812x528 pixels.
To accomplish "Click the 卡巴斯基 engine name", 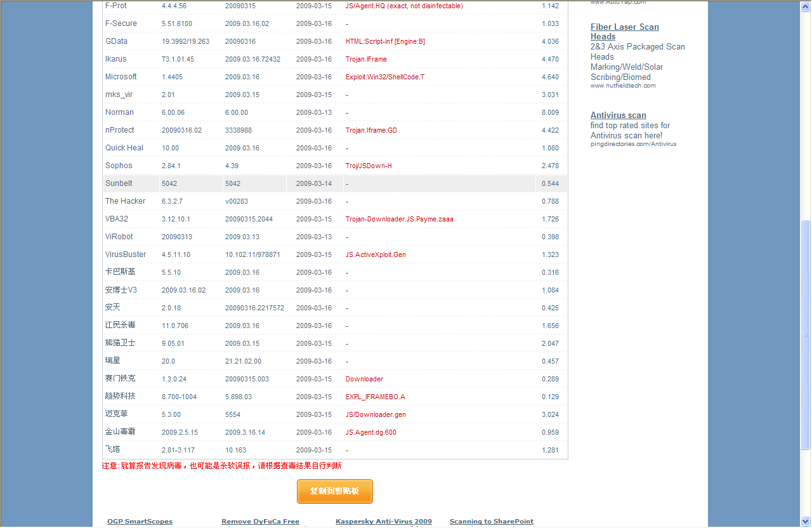I will pyautogui.click(x=121, y=272).
